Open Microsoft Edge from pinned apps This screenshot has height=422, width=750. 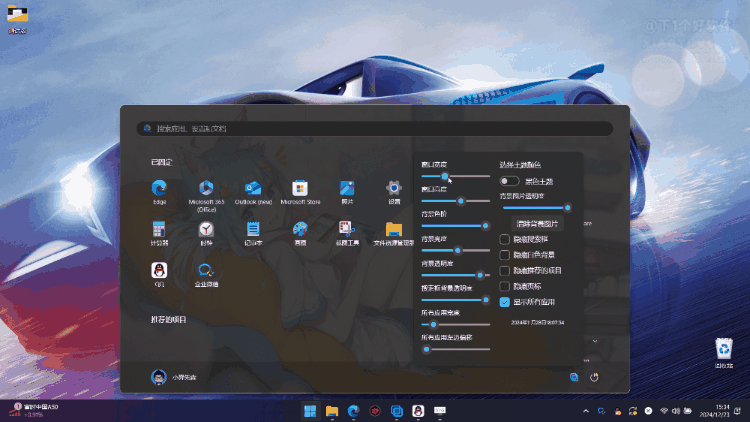(x=159, y=188)
